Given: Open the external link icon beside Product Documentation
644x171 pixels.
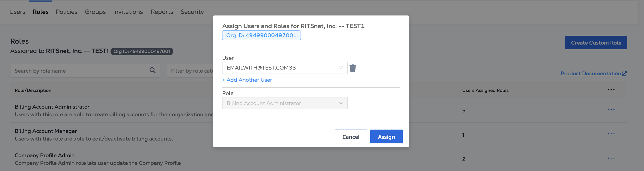Looking at the screenshot, I should 624,74.
